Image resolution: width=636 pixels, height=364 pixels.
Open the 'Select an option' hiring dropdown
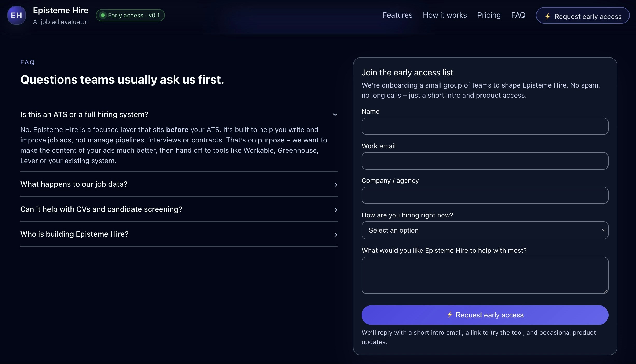point(484,230)
